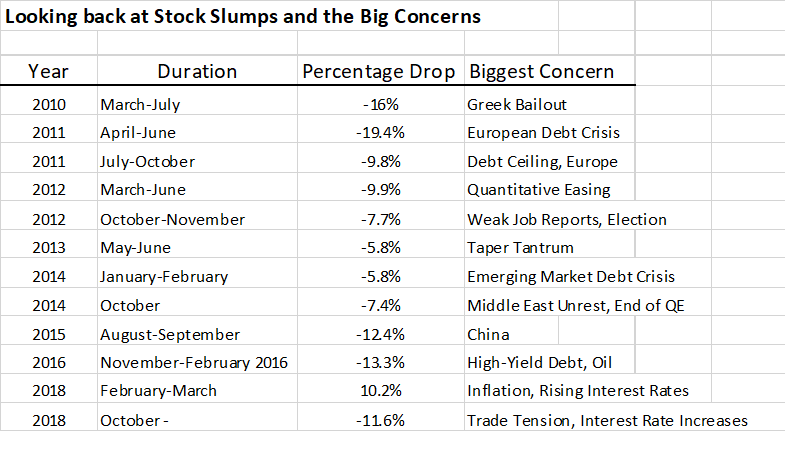
Task: Click the -7.4% percentage cell
Action: coord(380,305)
